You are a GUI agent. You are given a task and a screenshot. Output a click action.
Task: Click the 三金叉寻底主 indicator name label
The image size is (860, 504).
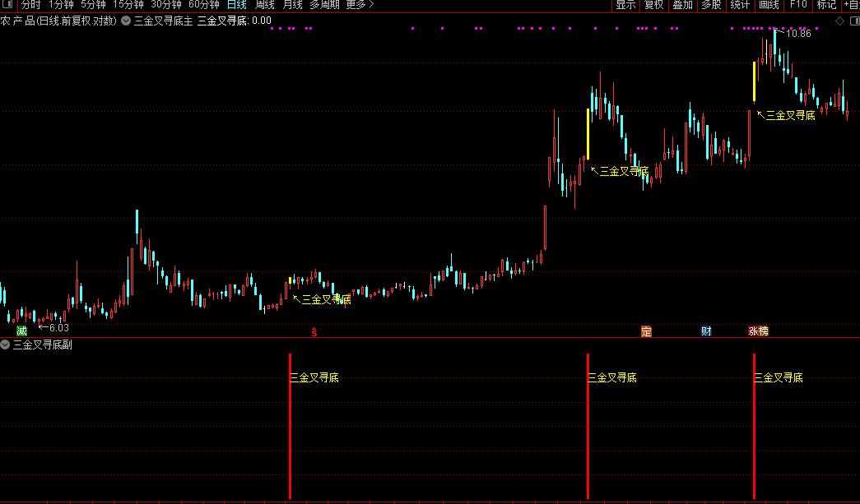pyautogui.click(x=163, y=21)
